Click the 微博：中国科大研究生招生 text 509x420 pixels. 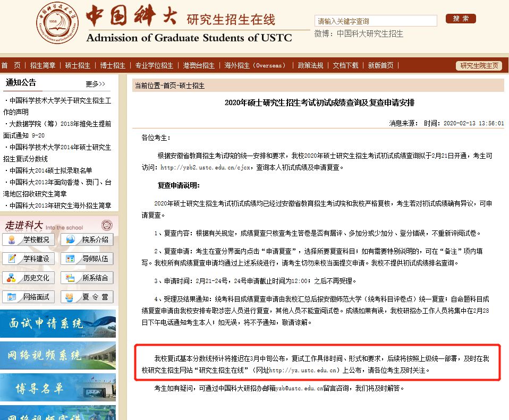(x=359, y=34)
